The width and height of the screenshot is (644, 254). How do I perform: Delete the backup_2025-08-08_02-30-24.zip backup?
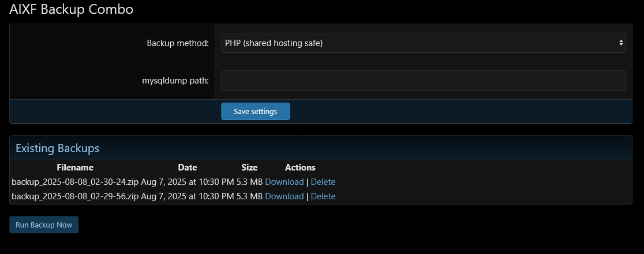coord(323,182)
